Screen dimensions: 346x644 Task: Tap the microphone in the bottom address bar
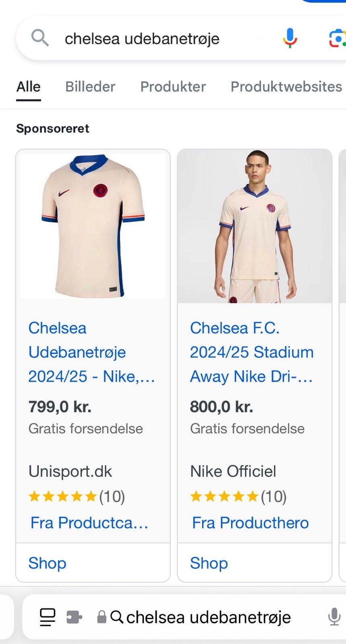(x=334, y=617)
